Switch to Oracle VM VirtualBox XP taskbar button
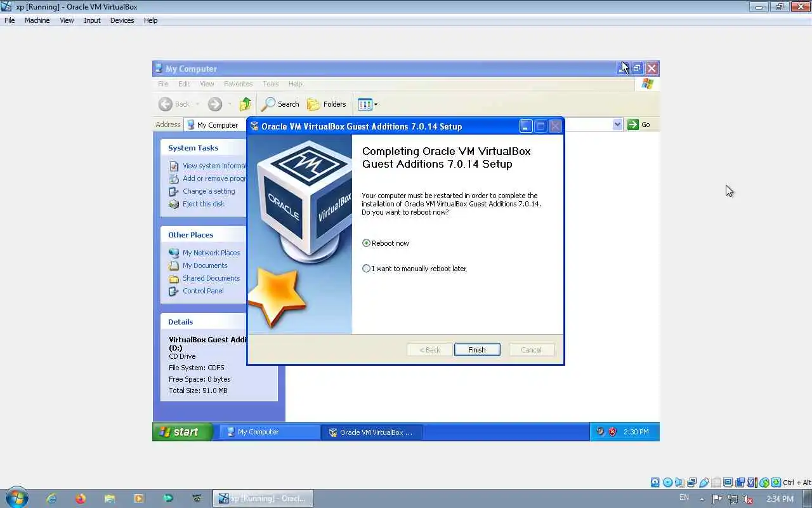Image resolution: width=812 pixels, height=508 pixels. (371, 432)
